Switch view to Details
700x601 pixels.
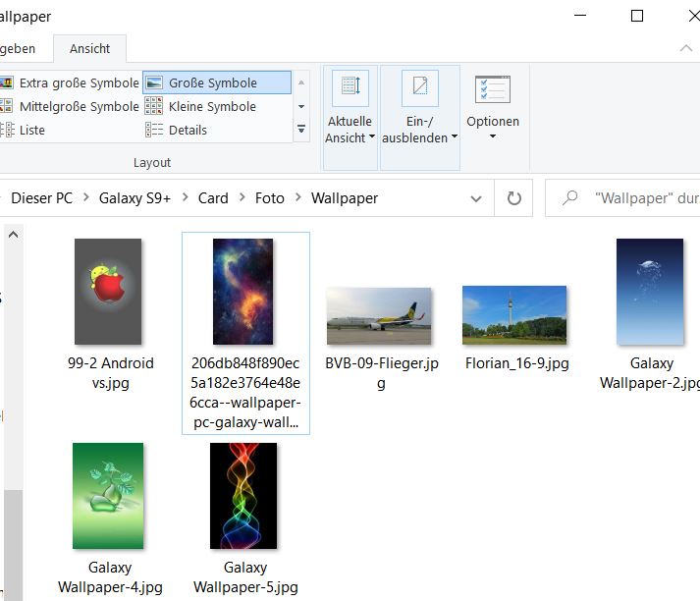[x=177, y=130]
